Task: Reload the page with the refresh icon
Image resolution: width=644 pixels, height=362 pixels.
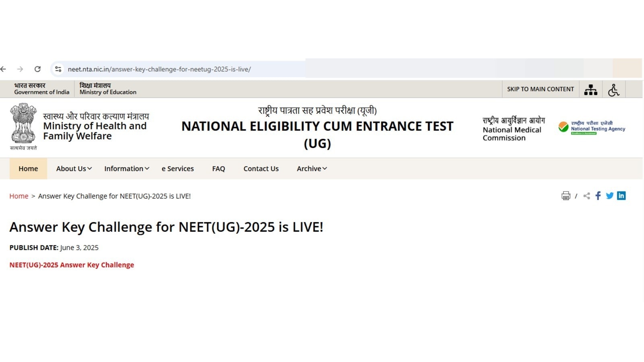Action: (37, 69)
